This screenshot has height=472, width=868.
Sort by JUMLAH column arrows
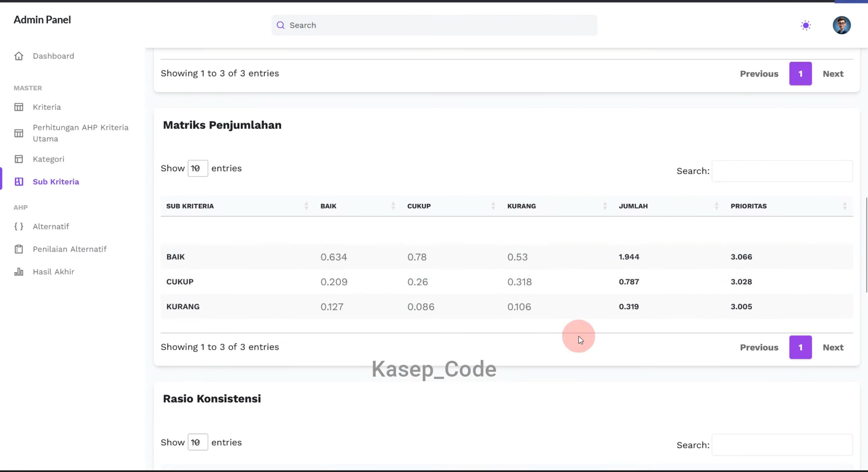(x=716, y=206)
